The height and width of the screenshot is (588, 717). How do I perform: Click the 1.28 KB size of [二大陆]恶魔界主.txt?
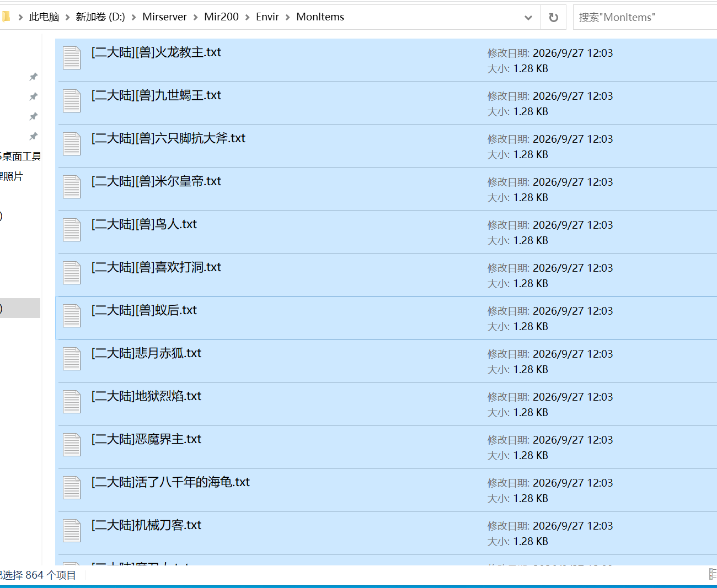click(531, 455)
